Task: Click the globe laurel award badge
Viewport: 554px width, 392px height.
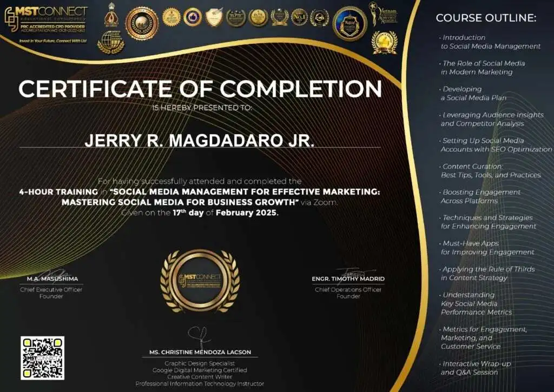Action: pos(110,42)
